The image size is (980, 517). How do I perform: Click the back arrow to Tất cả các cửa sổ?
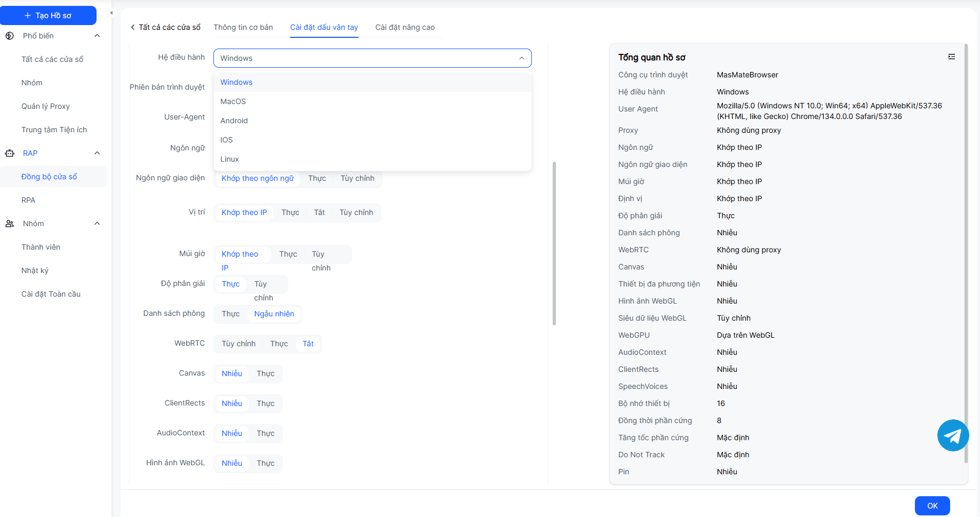[133, 27]
